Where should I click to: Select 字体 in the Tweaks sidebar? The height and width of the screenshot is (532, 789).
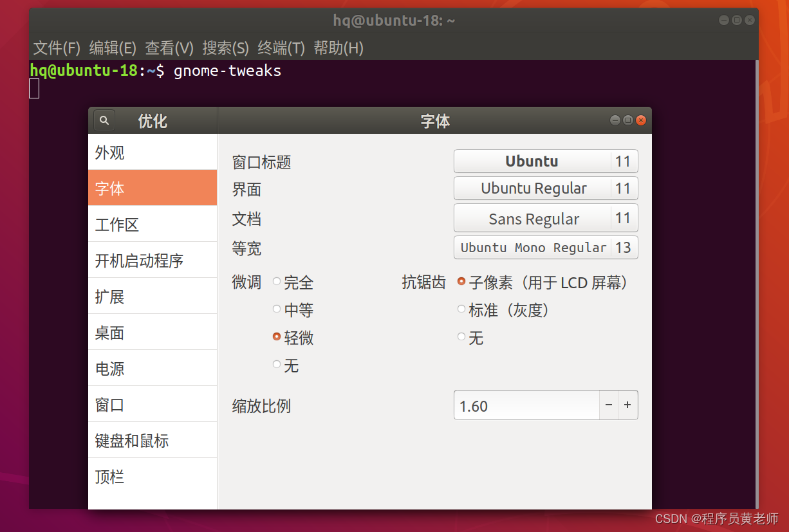(153, 188)
